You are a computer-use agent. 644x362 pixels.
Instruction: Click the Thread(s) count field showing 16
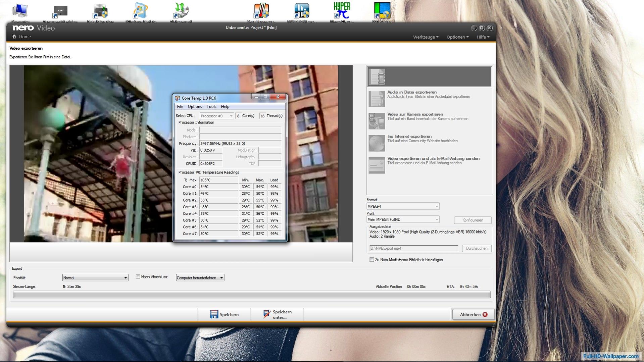262,116
